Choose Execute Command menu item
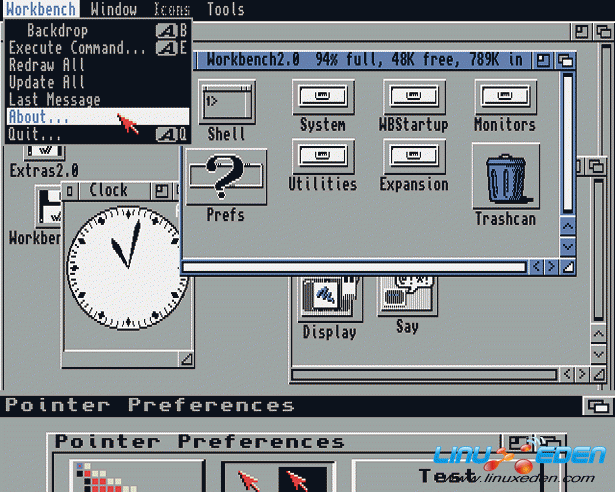This screenshot has height=492, width=615. coord(97,48)
